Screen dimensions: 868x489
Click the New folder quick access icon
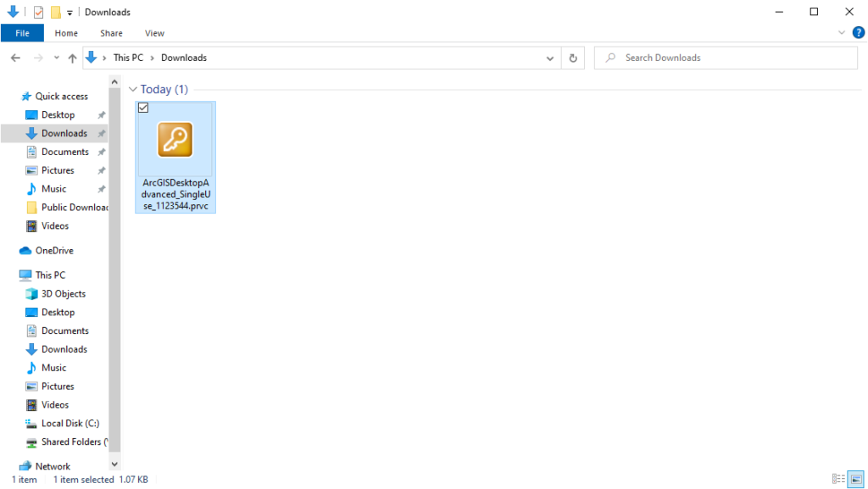[55, 12]
